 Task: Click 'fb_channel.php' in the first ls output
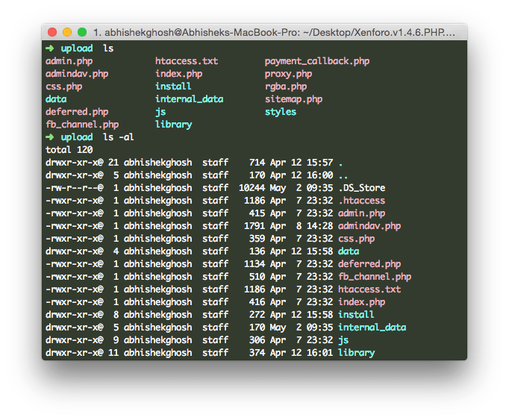tap(82, 125)
